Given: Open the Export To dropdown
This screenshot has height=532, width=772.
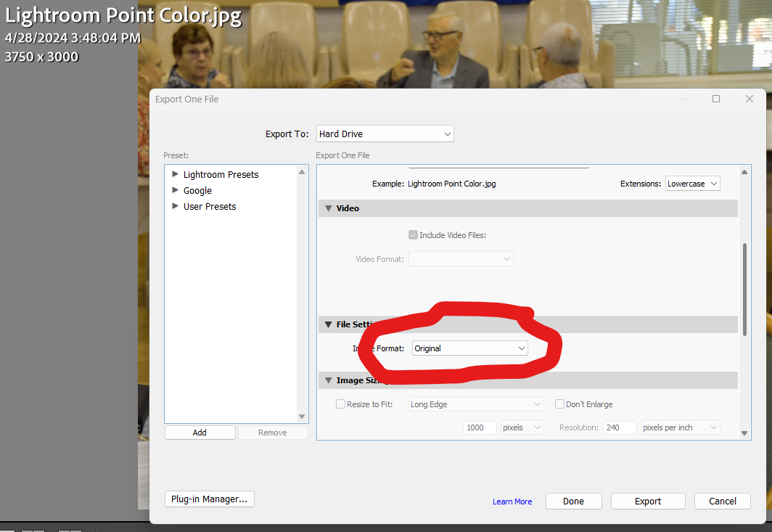Looking at the screenshot, I should coord(385,134).
